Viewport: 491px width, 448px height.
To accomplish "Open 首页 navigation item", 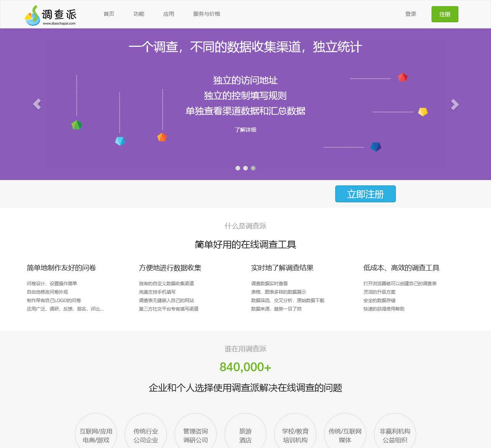I will tap(109, 14).
